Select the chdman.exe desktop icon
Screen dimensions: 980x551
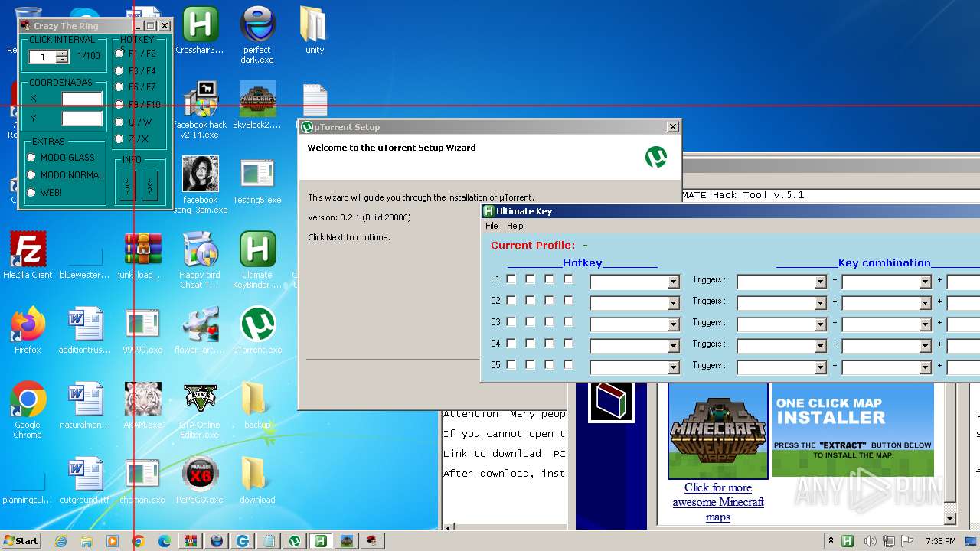(142, 481)
